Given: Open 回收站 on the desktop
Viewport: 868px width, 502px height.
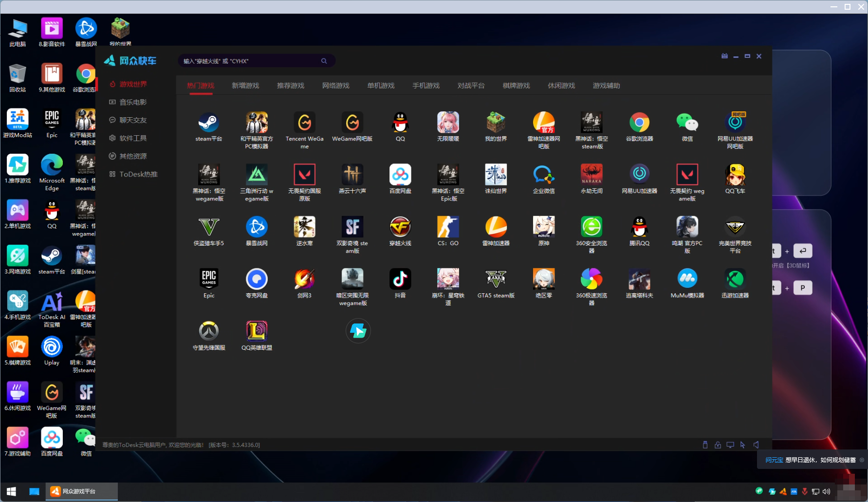Looking at the screenshot, I should (x=18, y=78).
